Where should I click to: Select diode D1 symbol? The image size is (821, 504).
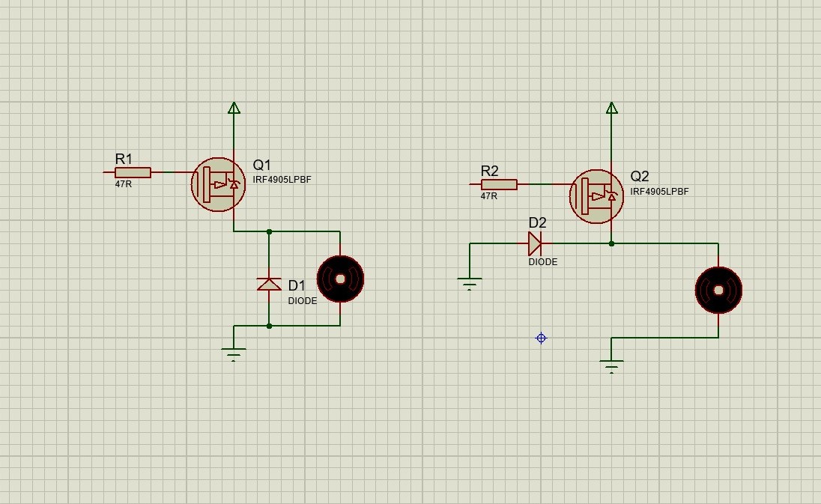point(269,284)
